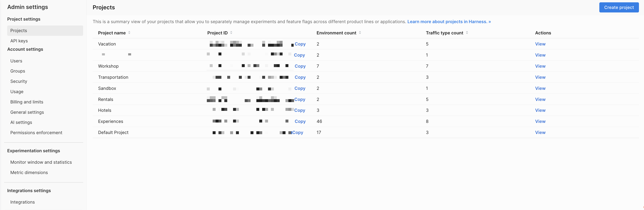View the Experiences project
This screenshot has height=210, width=644.
[x=540, y=121]
